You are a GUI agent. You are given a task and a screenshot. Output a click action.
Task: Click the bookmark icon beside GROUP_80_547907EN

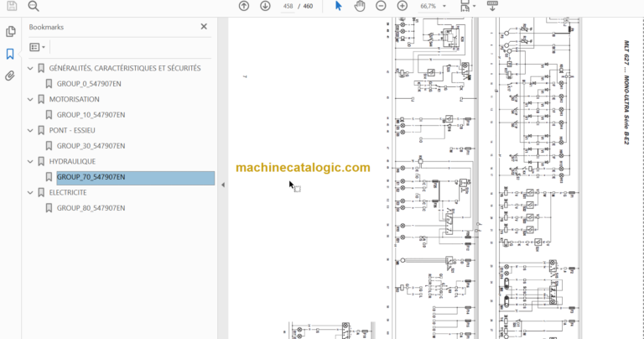(x=49, y=208)
